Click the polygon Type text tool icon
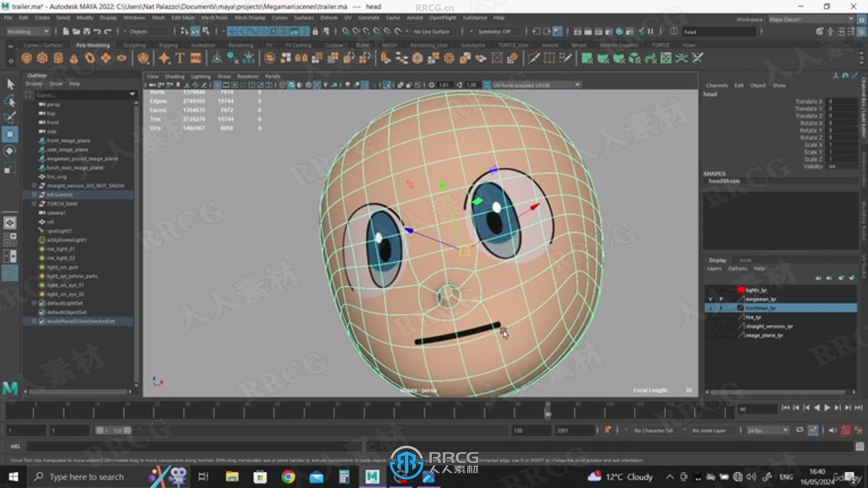 [x=180, y=58]
